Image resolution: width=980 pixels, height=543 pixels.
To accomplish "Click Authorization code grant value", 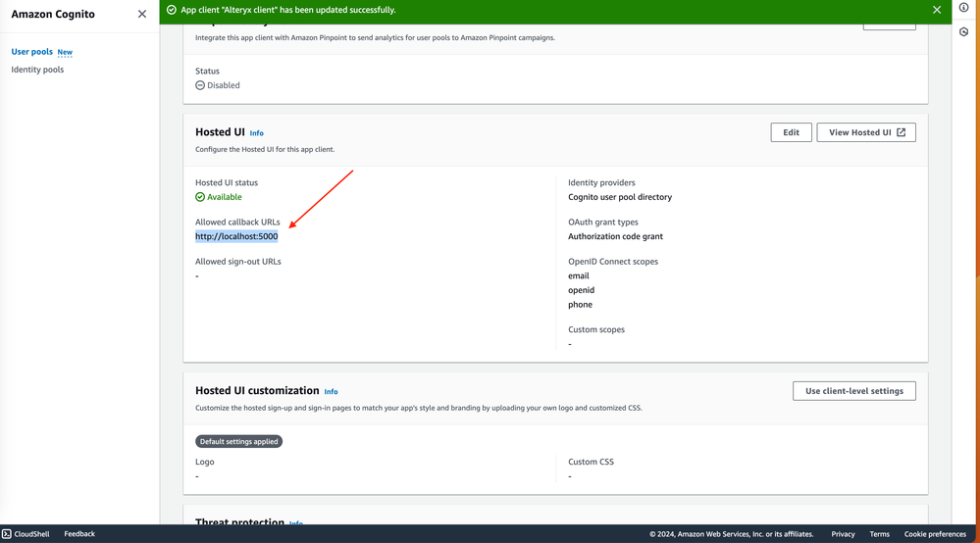I will [x=615, y=236].
